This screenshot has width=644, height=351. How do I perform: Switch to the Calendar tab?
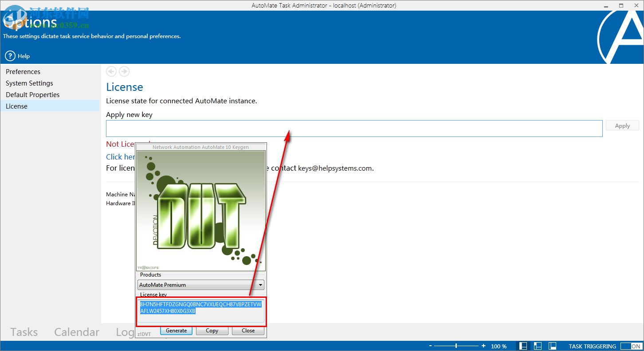coord(77,332)
